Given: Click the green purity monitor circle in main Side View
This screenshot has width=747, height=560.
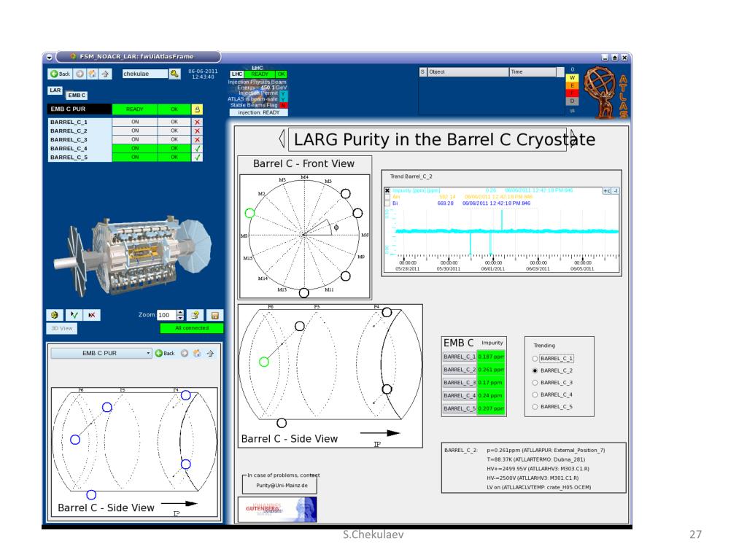Looking at the screenshot, I should tap(264, 362).
